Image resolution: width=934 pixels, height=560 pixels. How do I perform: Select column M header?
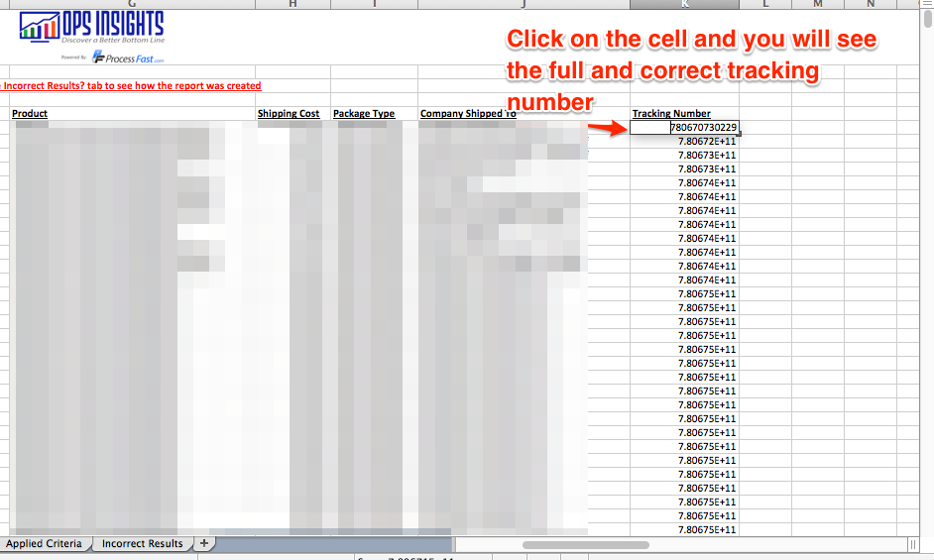(x=818, y=4)
